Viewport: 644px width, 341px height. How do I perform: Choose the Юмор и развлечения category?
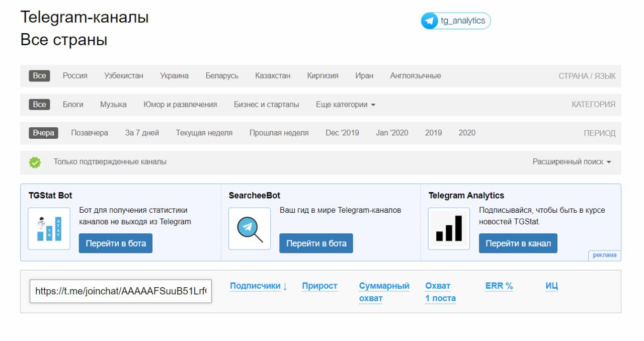[x=180, y=105]
